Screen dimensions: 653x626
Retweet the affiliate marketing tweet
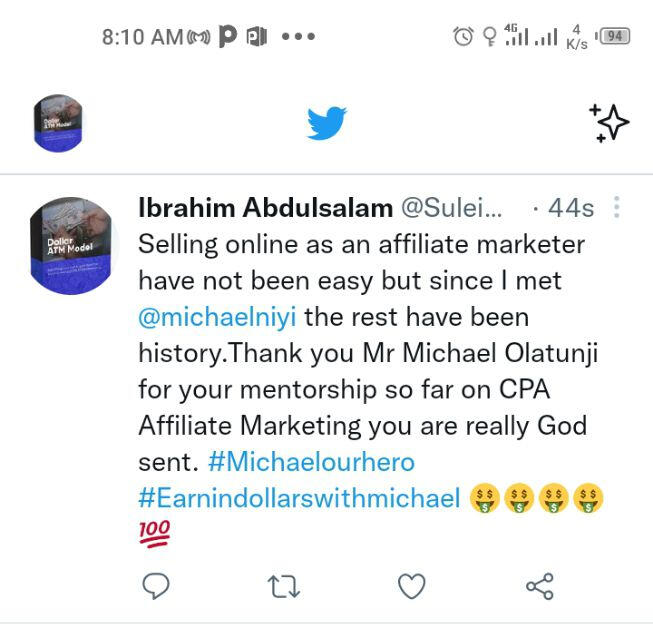click(284, 586)
